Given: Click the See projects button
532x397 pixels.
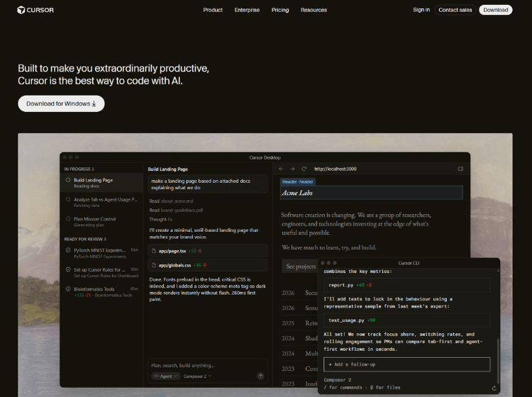Looking at the screenshot, I should pyautogui.click(x=300, y=266).
